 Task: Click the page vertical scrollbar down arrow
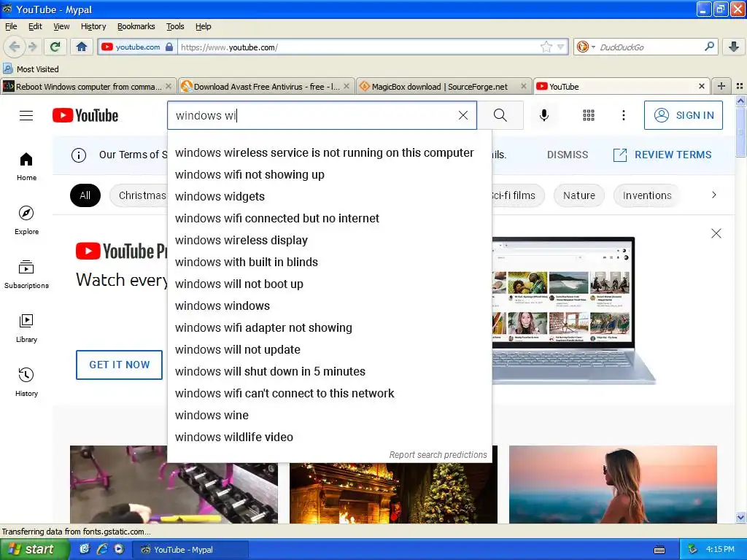pyautogui.click(x=740, y=517)
